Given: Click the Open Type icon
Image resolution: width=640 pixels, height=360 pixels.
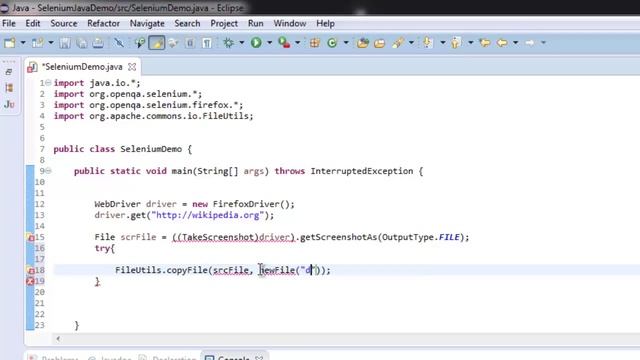Looking at the screenshot, I should coord(362,42).
